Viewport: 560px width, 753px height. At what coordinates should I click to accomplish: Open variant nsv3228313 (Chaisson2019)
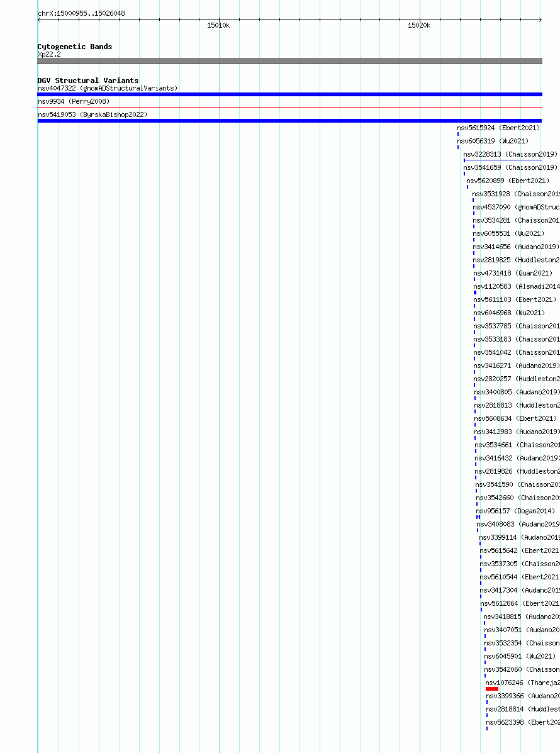510,154
